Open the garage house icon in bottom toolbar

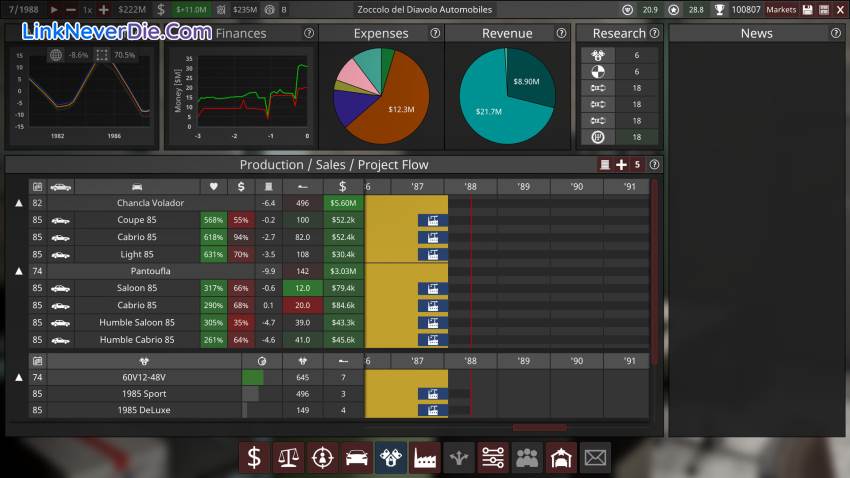(561, 458)
